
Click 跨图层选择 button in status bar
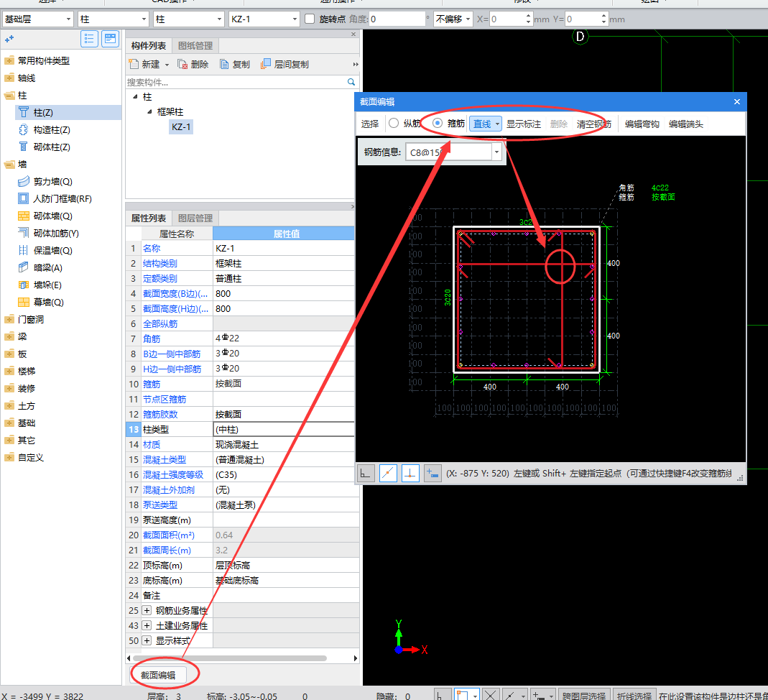(584, 696)
